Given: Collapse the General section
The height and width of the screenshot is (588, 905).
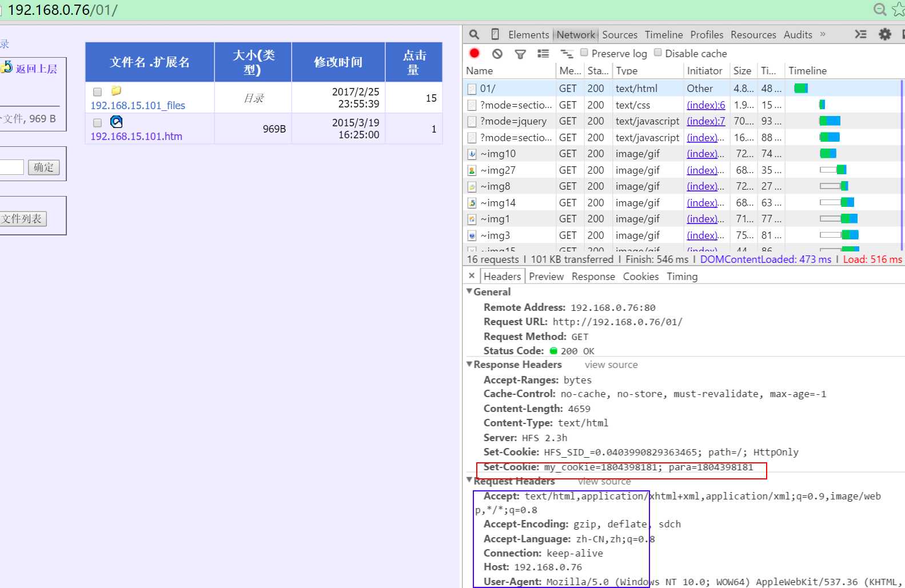Looking at the screenshot, I should (x=469, y=291).
